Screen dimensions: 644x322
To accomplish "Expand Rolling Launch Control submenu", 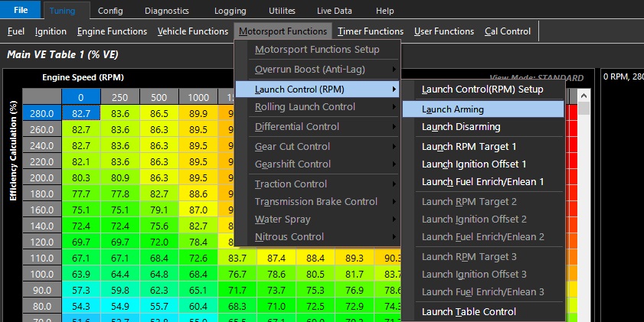I will pyautogui.click(x=305, y=107).
